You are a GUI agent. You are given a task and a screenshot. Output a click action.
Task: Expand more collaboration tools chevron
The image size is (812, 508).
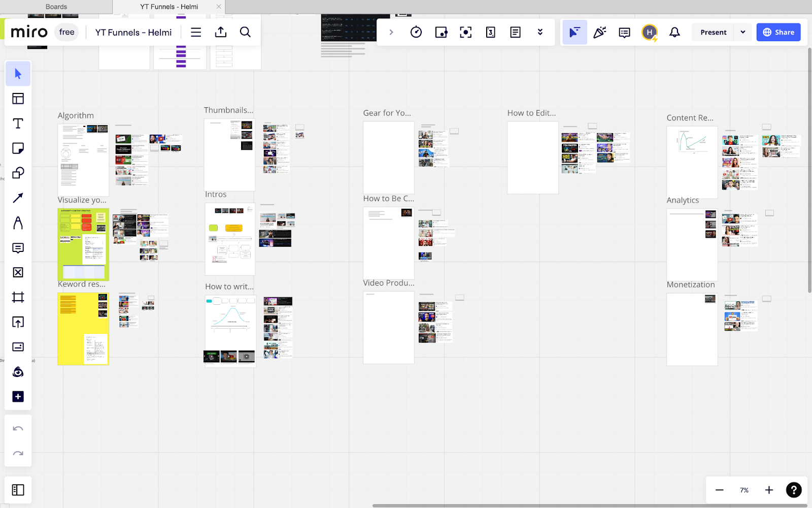[540, 33]
